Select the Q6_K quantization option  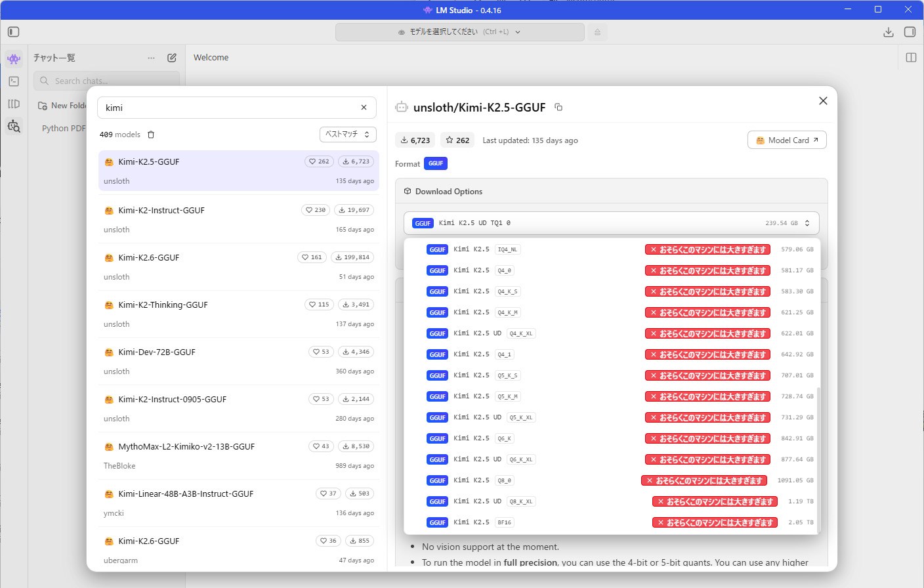[x=611, y=438]
